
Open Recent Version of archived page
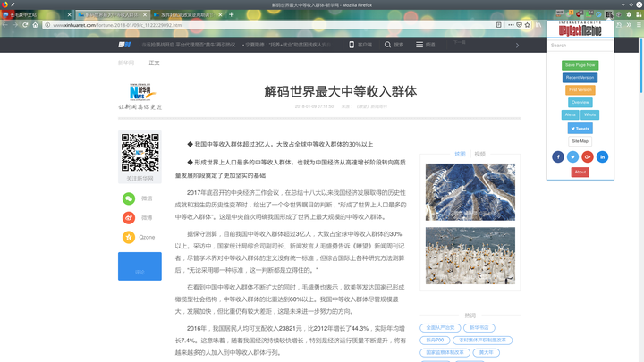(580, 78)
